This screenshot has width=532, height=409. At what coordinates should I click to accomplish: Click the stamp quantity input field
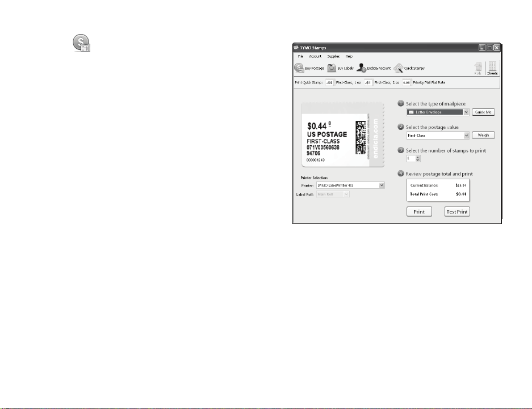[411, 158]
